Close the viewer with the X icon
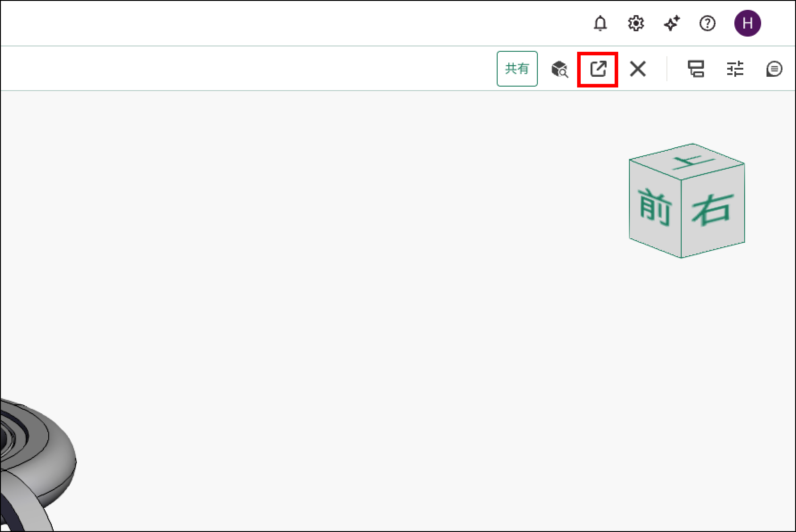The image size is (796, 532). pyautogui.click(x=638, y=69)
